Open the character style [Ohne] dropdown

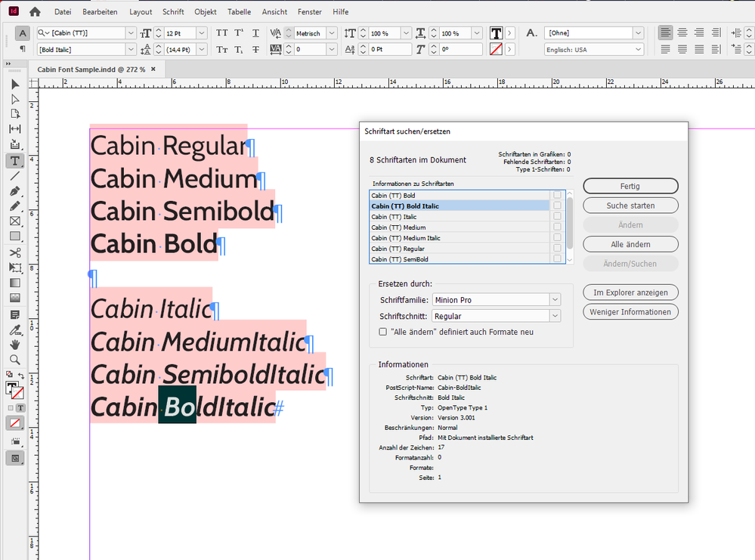click(x=638, y=32)
